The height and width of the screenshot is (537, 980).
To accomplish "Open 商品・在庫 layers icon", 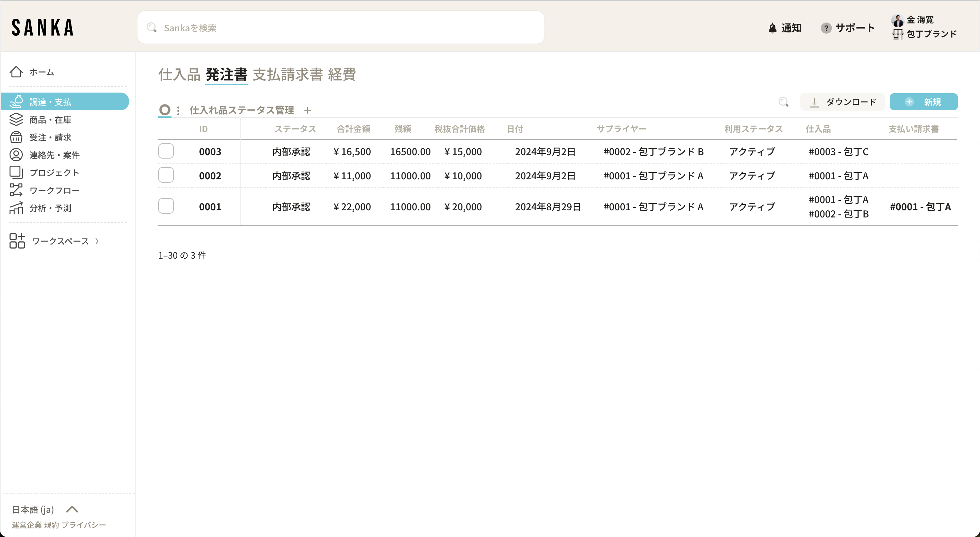I will [x=16, y=119].
